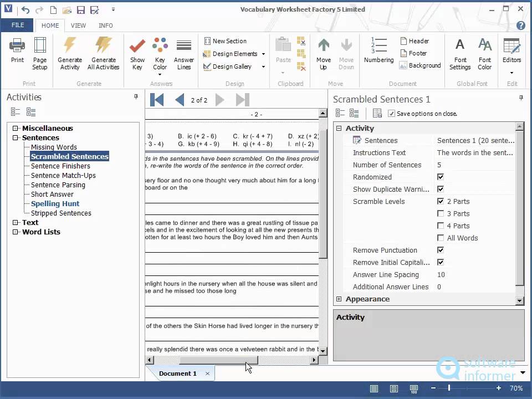Edit Number of Sentences value
The width and height of the screenshot is (532, 399).
tap(474, 165)
